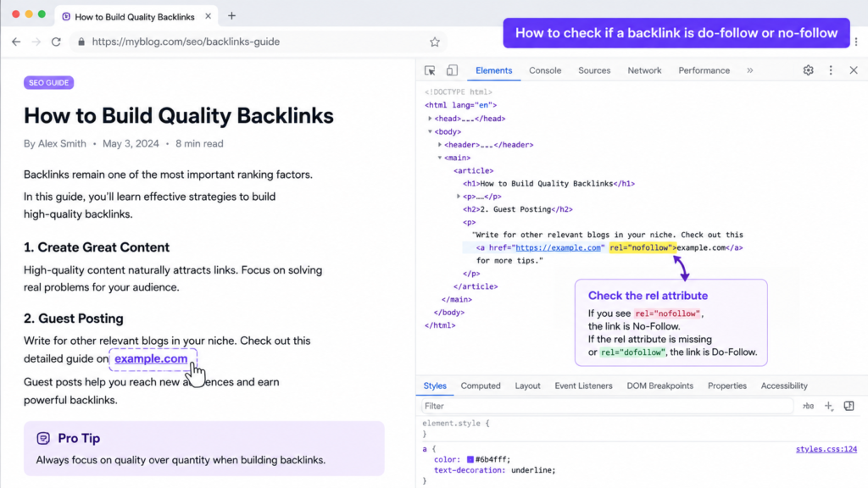Select the Styles subtab
The image size is (868, 488).
[x=435, y=385]
